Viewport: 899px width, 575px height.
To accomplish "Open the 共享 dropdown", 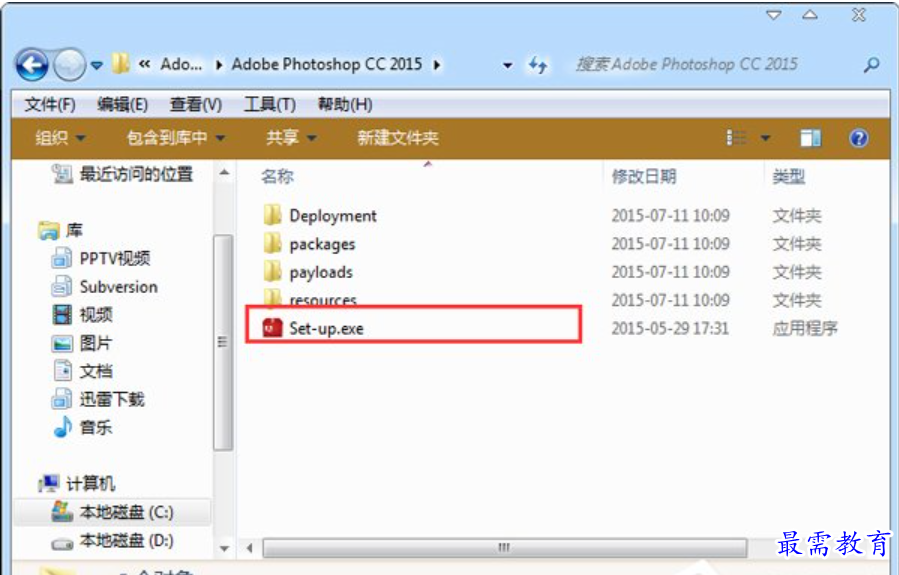I will [x=291, y=138].
